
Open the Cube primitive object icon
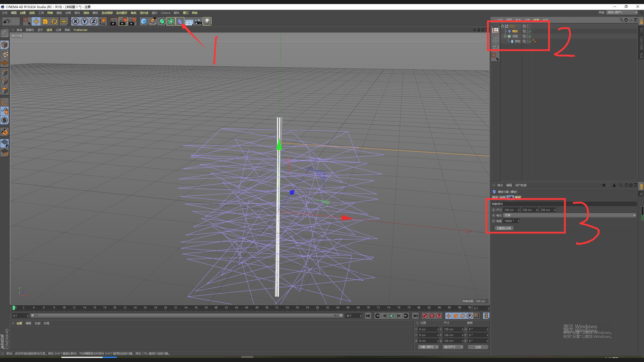tap(144, 22)
